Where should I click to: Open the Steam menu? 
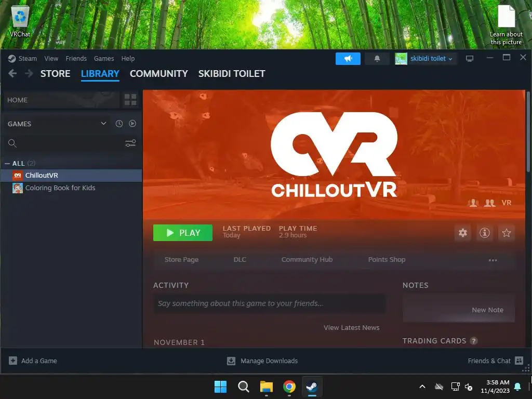point(28,58)
